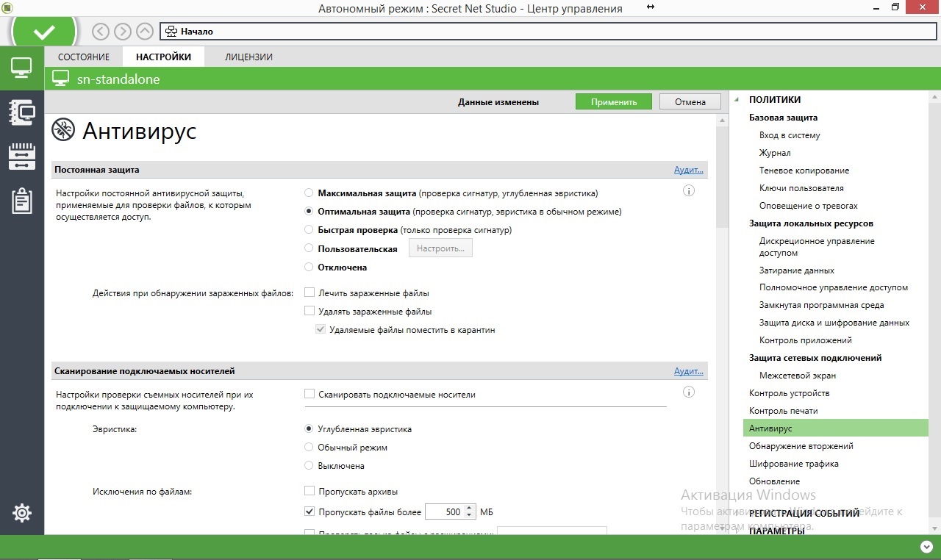Select Углубленная эвристика heuristic mode
The image size is (941, 560).
310,429
